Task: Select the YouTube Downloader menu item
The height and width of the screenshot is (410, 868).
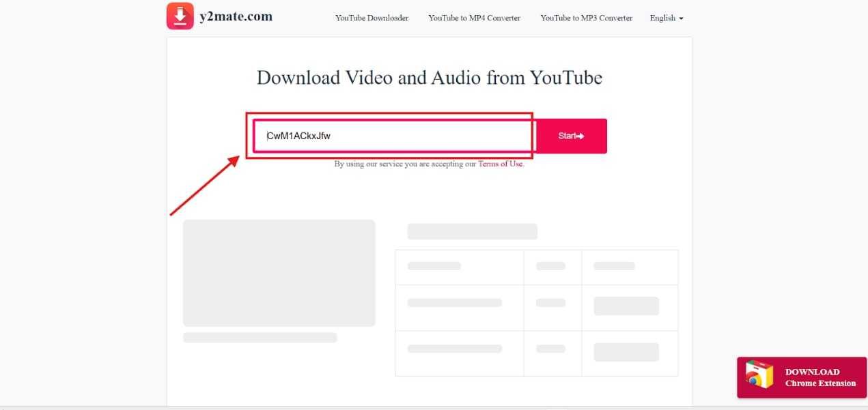Action: click(x=372, y=18)
